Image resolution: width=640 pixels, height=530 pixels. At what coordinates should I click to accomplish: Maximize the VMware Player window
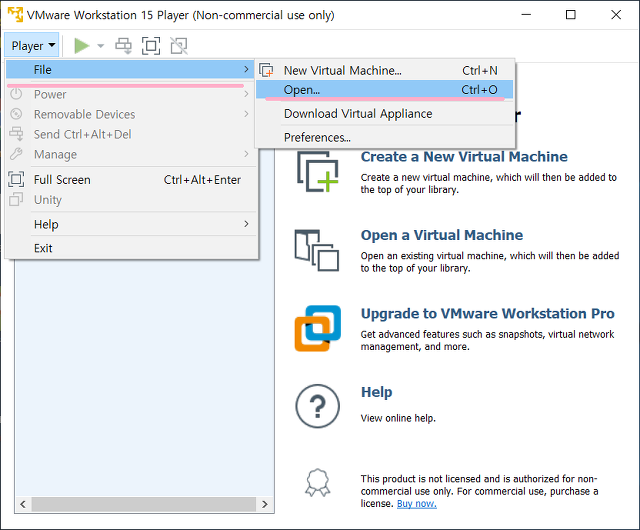coord(571,15)
